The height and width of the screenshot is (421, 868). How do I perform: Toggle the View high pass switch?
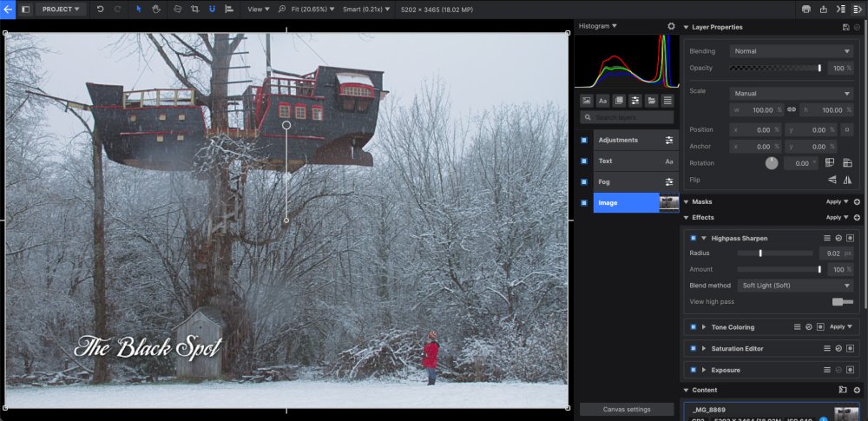click(842, 301)
